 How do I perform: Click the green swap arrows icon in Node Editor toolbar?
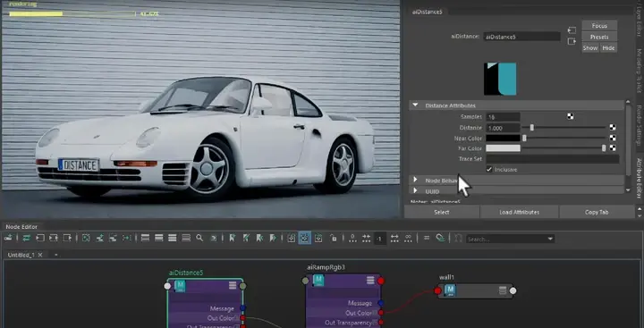pos(26,238)
